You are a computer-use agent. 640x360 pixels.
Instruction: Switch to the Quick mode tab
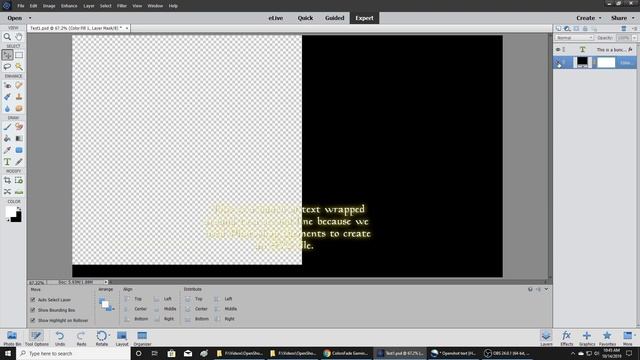(305, 18)
